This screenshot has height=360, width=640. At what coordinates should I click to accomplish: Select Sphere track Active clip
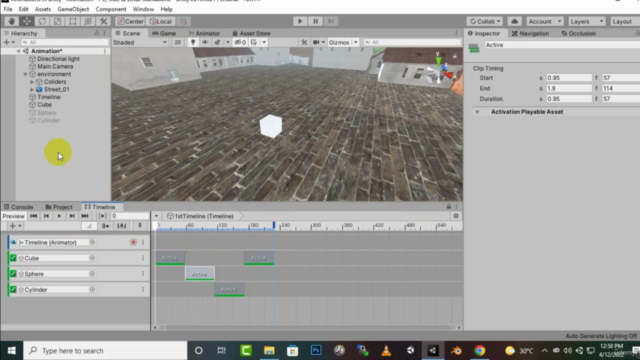click(x=200, y=274)
